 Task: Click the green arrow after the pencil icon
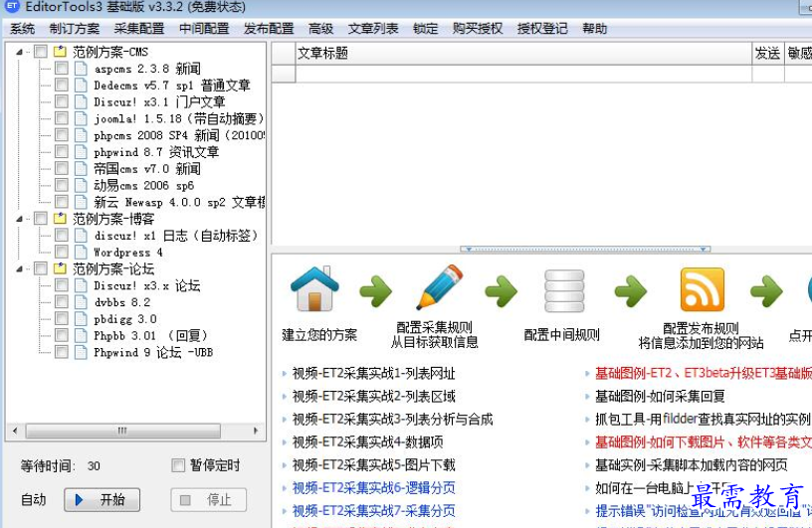(x=502, y=291)
